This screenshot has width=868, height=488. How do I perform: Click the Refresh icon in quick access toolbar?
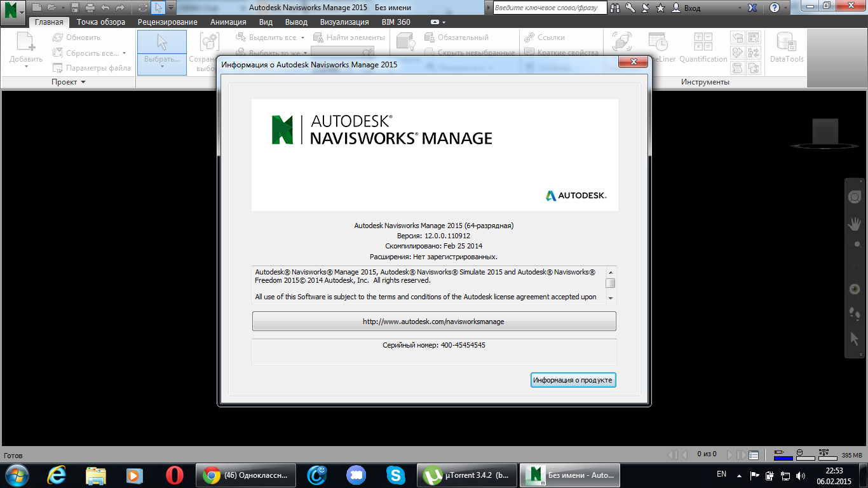pos(143,8)
